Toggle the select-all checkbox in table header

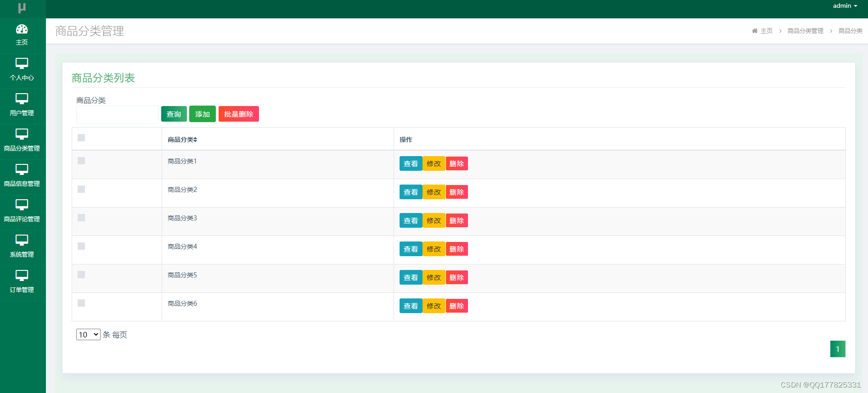pos(81,138)
